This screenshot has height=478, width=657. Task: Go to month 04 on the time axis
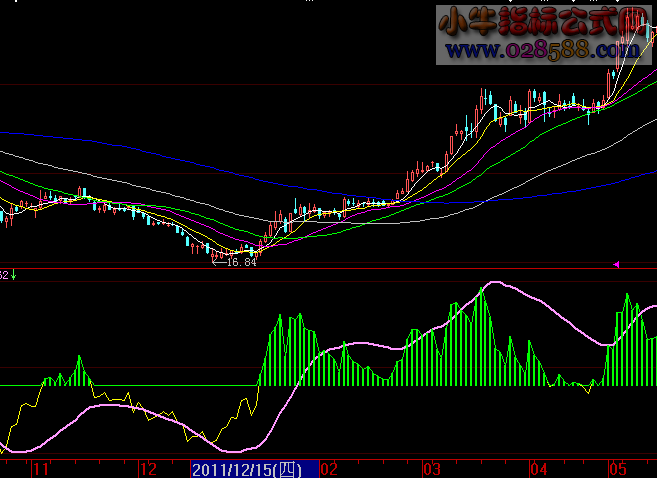pos(539,469)
